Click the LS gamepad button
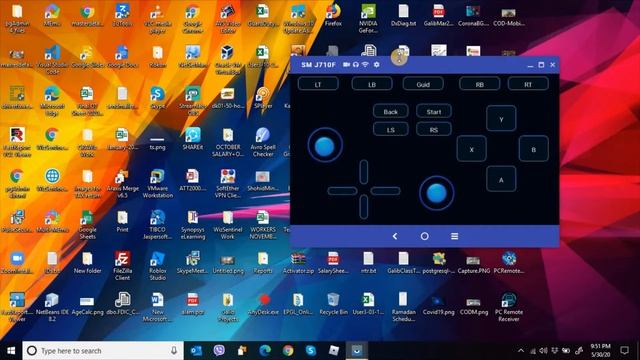 [391, 129]
